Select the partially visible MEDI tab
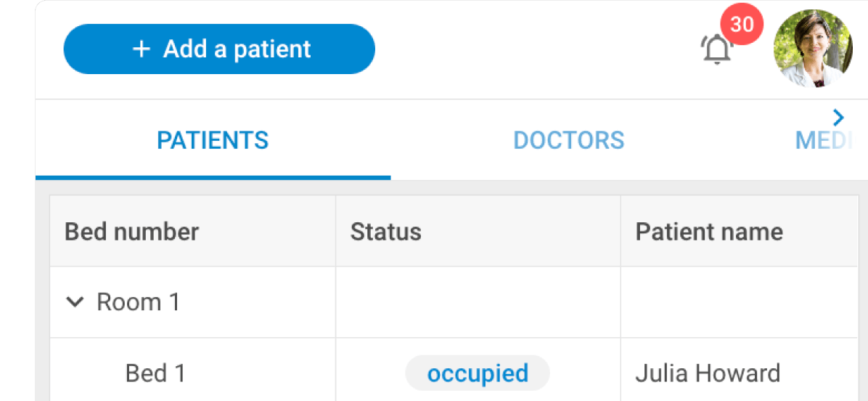Image resolution: width=868 pixels, height=401 pixels. tap(823, 141)
